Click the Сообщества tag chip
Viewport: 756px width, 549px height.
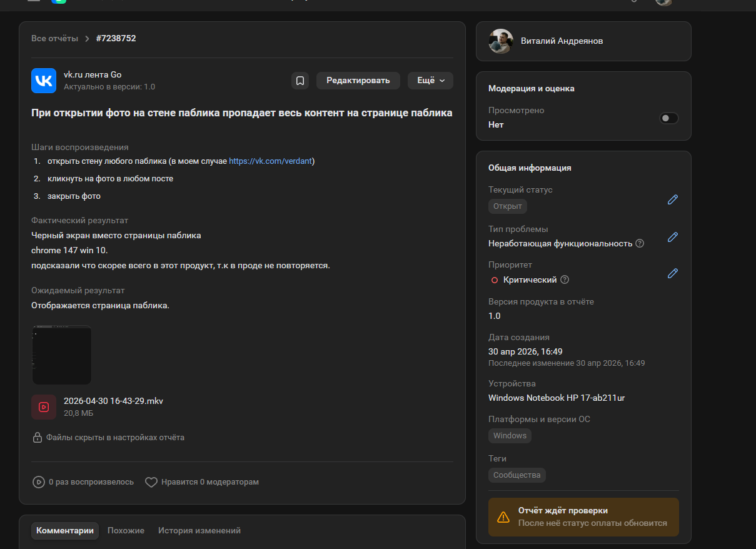tap(517, 475)
